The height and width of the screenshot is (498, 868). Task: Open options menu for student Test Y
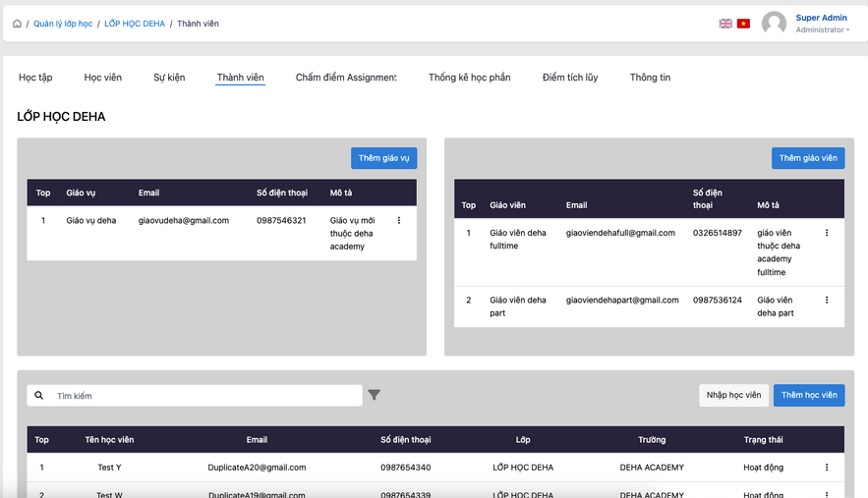[827, 468]
